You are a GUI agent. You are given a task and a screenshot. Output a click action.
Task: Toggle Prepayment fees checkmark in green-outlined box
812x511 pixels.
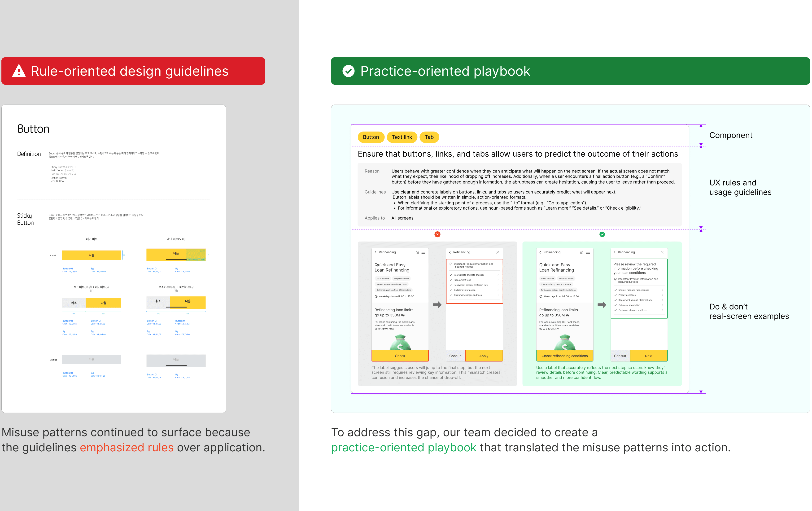616,295
